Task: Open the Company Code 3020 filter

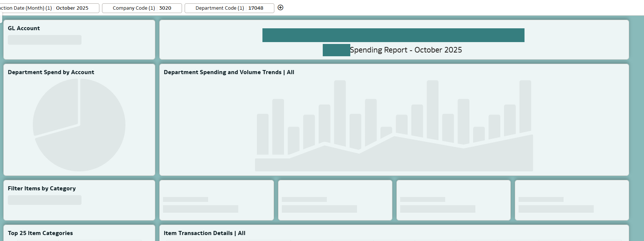Action: (x=142, y=8)
